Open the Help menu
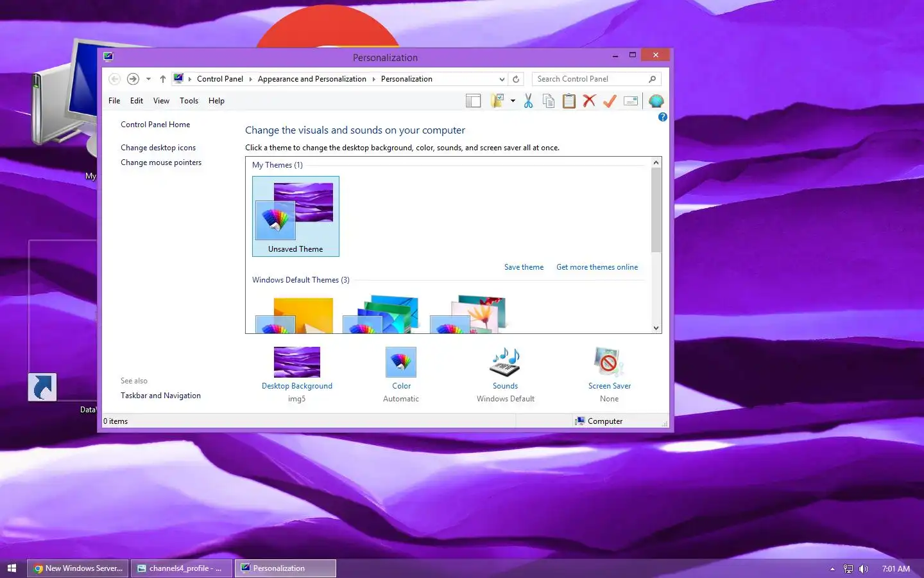 216,101
